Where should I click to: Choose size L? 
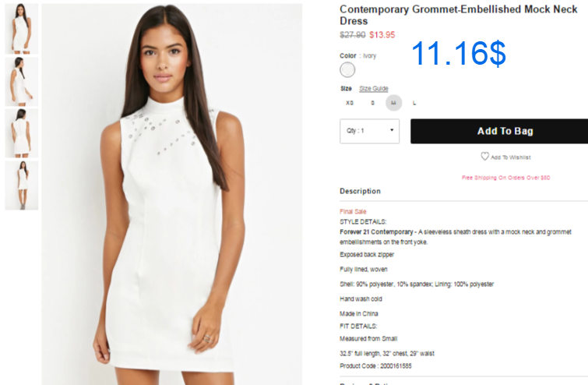pos(414,103)
